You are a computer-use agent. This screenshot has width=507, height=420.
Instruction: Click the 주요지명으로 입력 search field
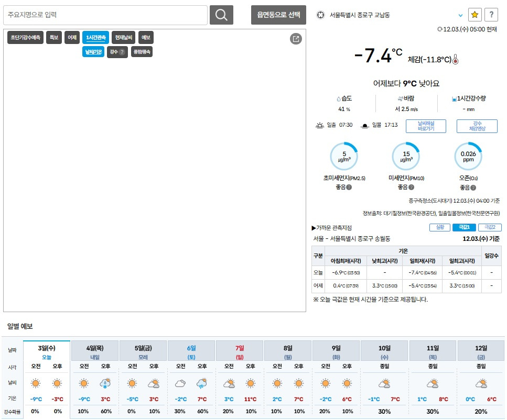105,15
